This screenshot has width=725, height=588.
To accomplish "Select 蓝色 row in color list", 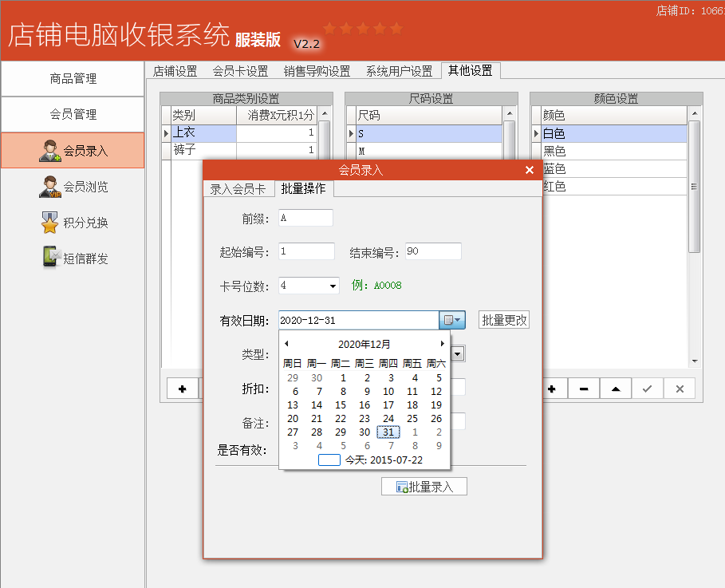I will (x=614, y=169).
